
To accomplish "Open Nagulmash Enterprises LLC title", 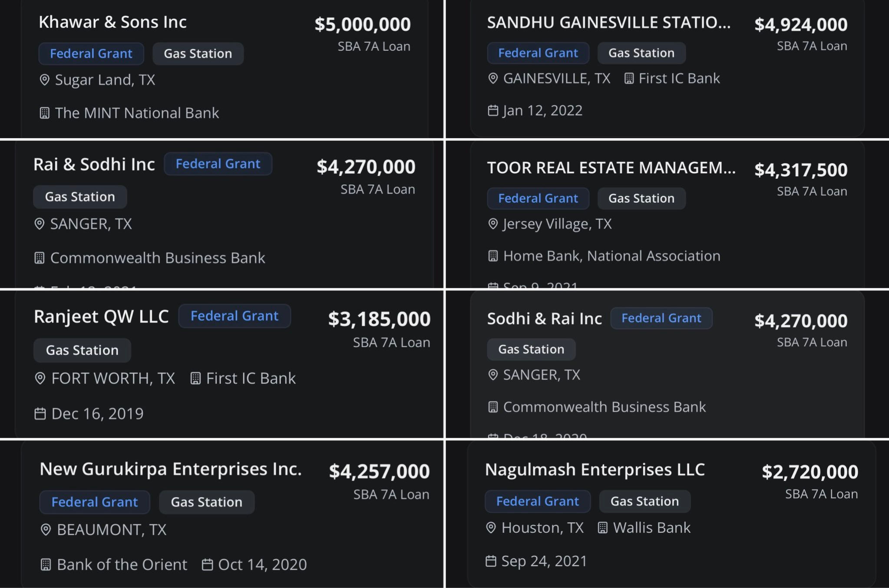I will [x=595, y=469].
